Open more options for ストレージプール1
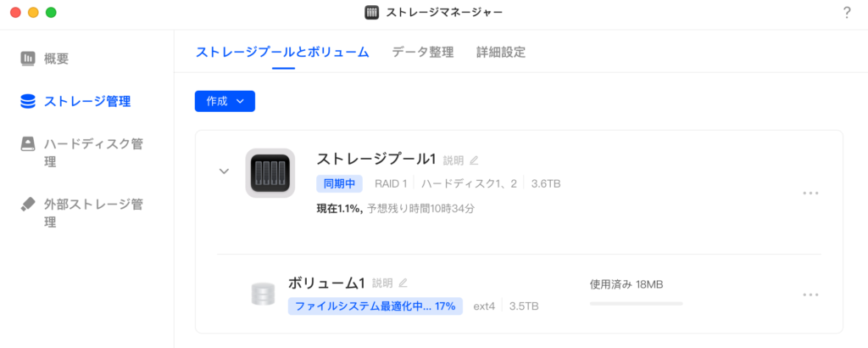Image resolution: width=868 pixels, height=348 pixels. pyautogui.click(x=810, y=194)
